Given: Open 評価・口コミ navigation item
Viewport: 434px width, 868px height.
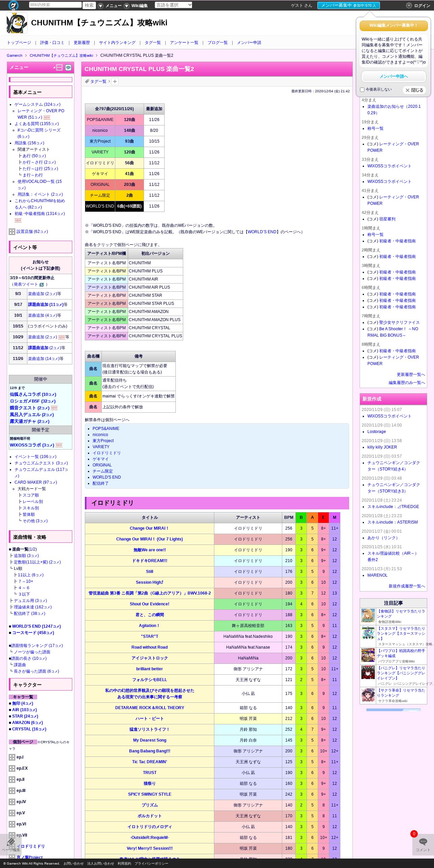Looking at the screenshot, I should [52, 43].
